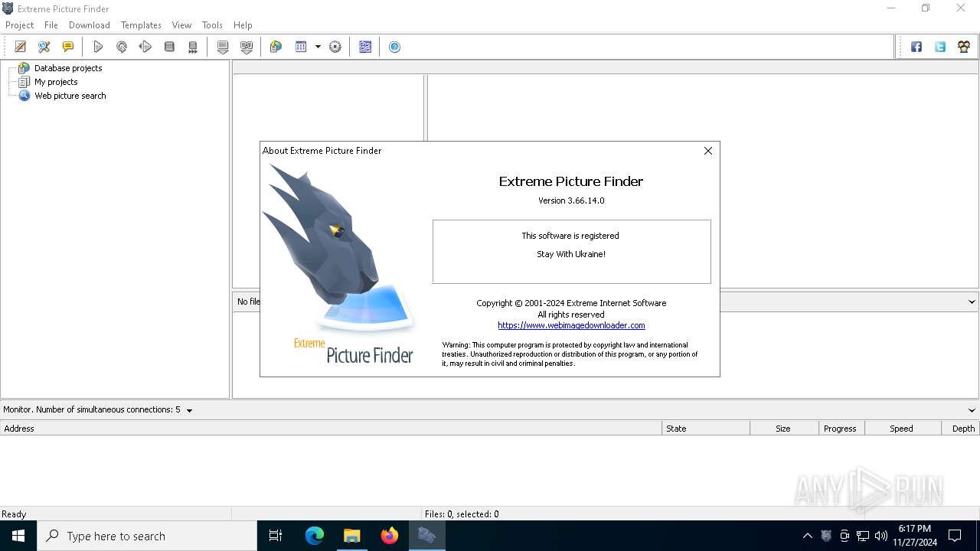Open settings with the gear icon
This screenshot has height=551, width=980.
pyautogui.click(x=335, y=47)
